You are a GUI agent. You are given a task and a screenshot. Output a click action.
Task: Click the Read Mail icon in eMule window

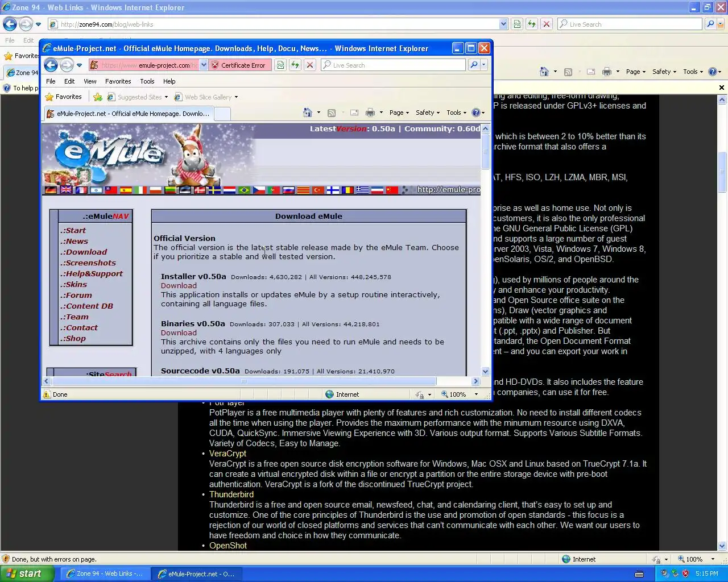(x=354, y=113)
